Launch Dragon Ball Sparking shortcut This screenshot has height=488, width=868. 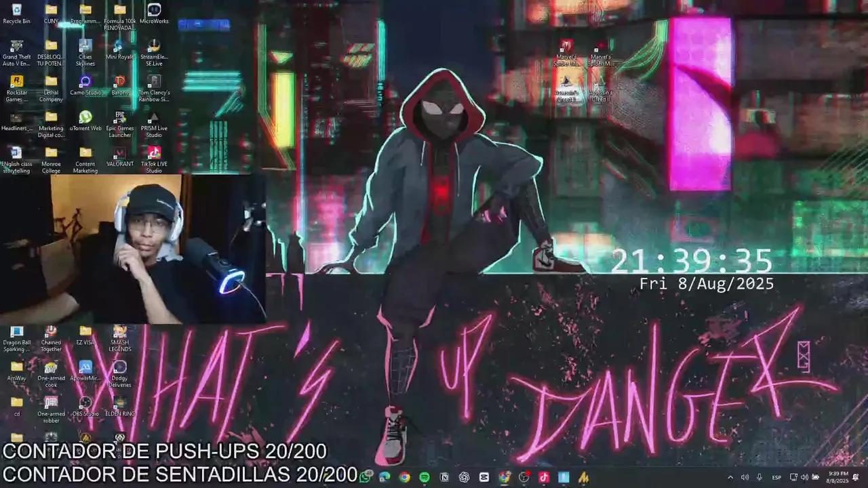16,338
